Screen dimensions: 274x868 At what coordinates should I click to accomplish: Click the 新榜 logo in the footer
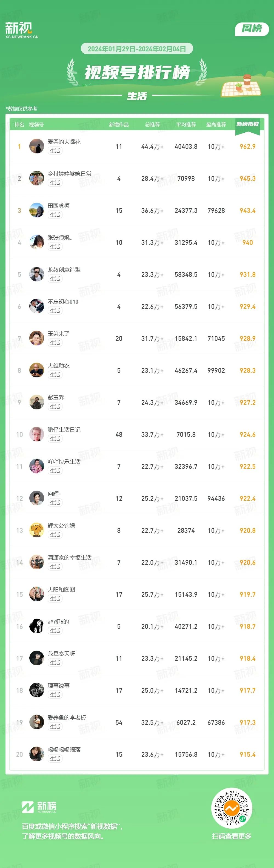pyautogui.click(x=39, y=807)
